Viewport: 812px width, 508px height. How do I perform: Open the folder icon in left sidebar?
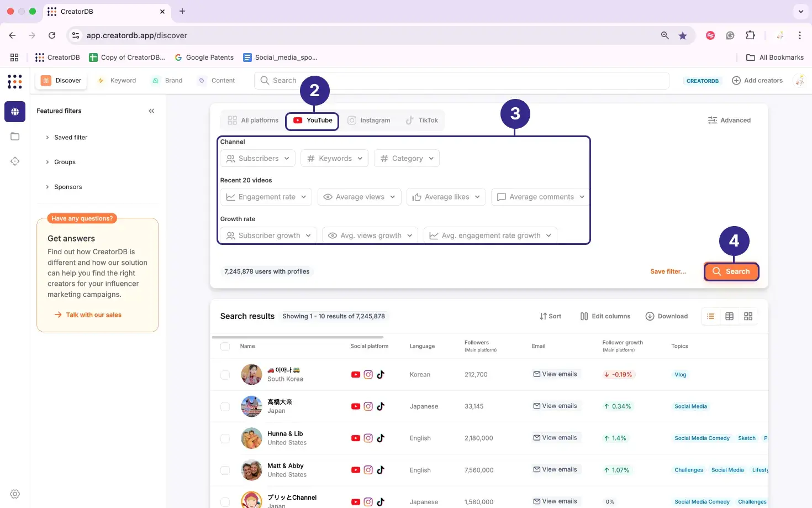[x=15, y=137]
